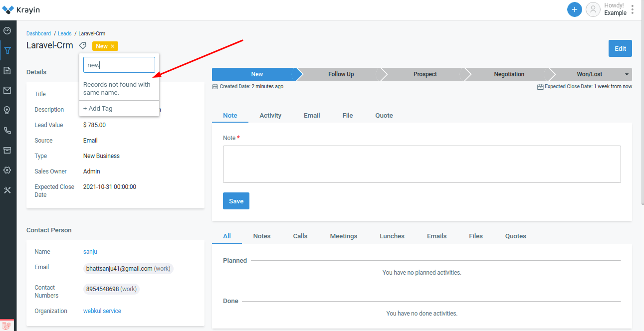Image resolution: width=644 pixels, height=331 pixels.
Task: Open the Settings gear icon
Action: tap(7, 170)
